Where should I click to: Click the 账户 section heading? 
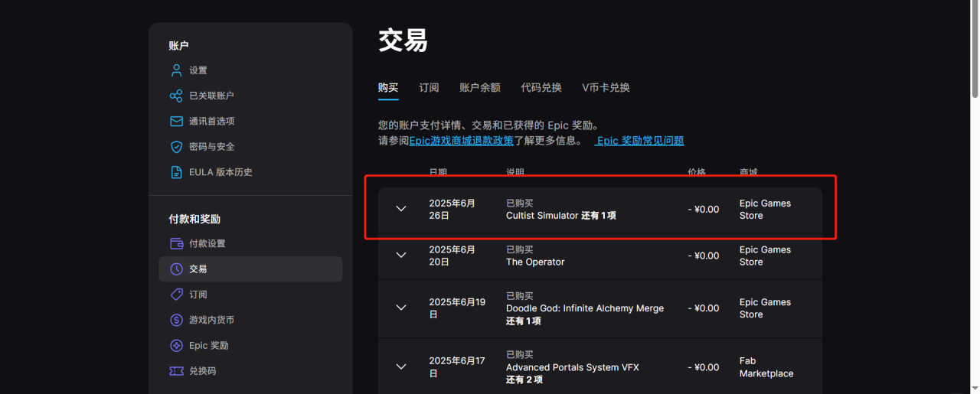pyautogui.click(x=178, y=46)
